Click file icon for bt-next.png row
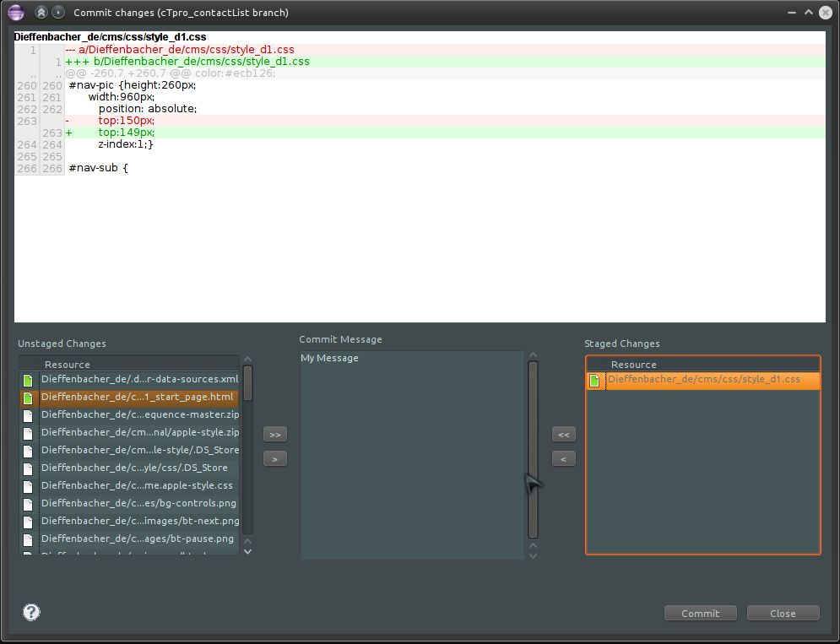 [x=28, y=522]
